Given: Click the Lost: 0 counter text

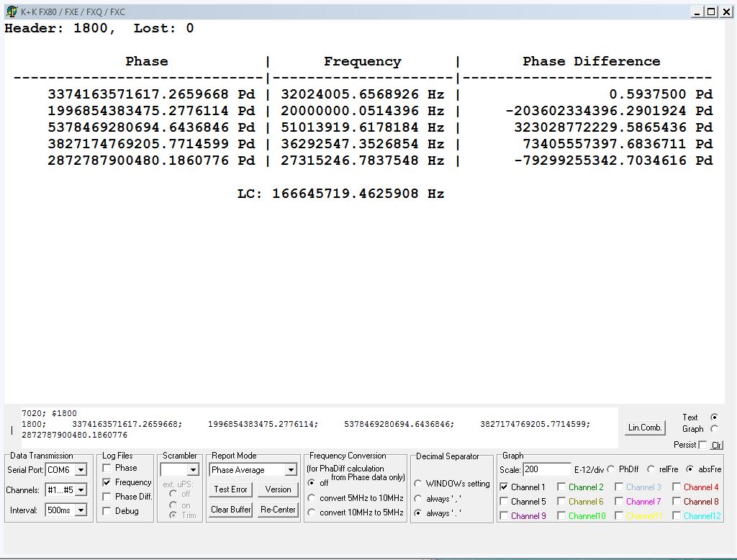Looking at the screenshot, I should (x=163, y=28).
